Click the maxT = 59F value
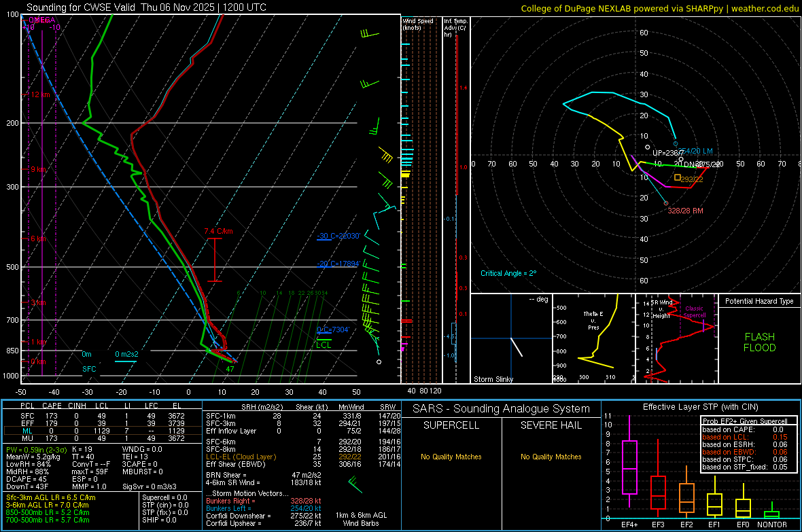 pos(90,472)
